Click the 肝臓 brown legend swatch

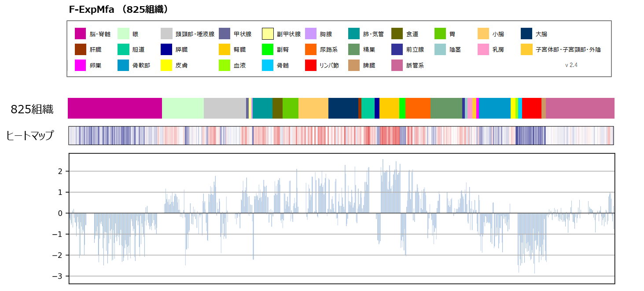80,49
